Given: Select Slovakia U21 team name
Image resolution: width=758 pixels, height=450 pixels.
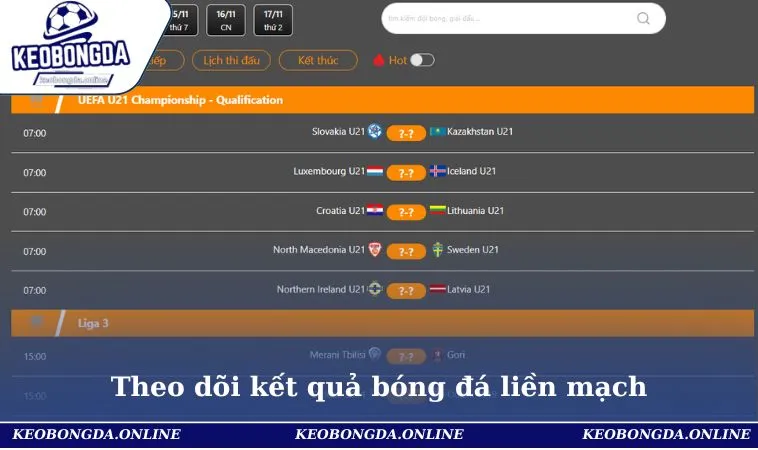Looking at the screenshot, I should point(338,131).
